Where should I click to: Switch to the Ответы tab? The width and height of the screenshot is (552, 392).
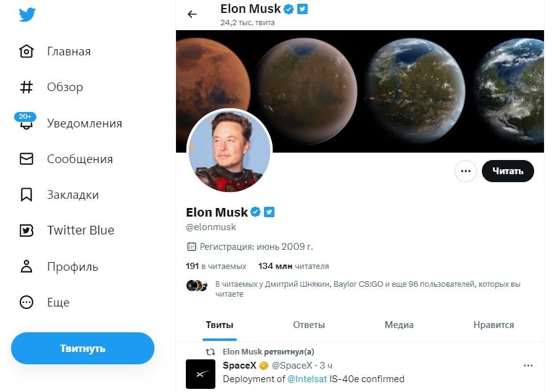(x=309, y=325)
